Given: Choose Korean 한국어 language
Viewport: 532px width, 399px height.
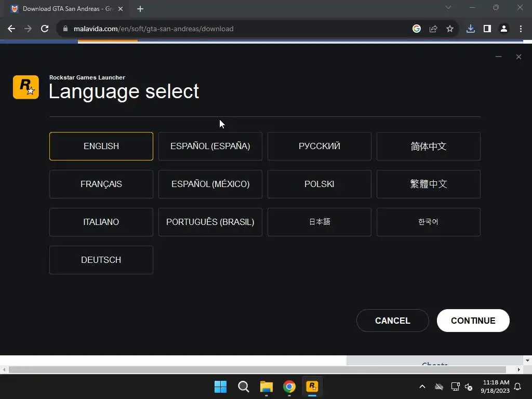Looking at the screenshot, I should (429, 222).
